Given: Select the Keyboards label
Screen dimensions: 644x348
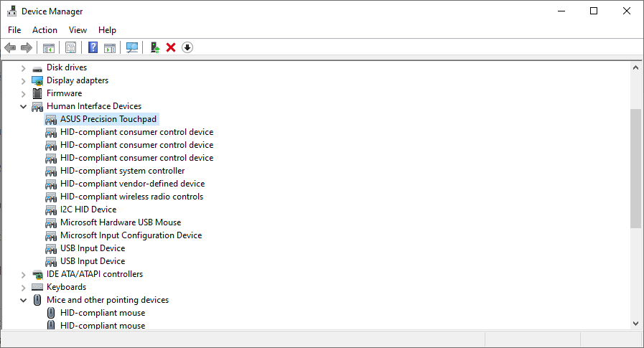Looking at the screenshot, I should tap(67, 287).
